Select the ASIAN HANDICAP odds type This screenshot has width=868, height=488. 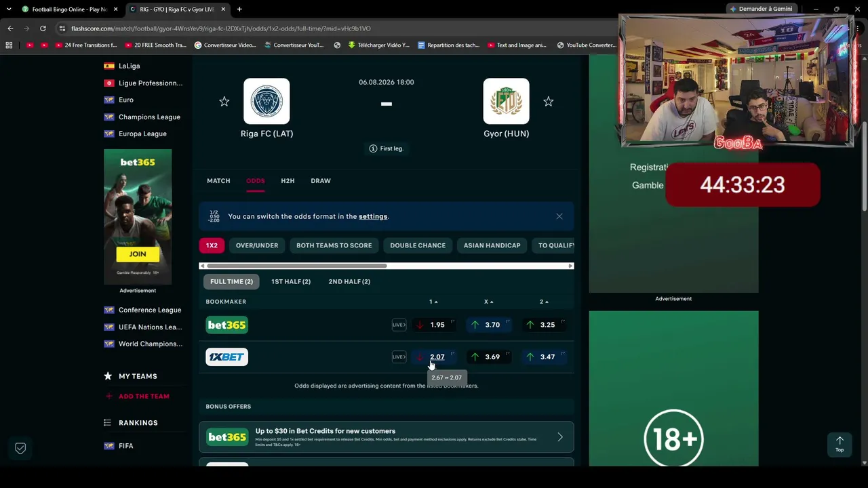click(x=492, y=245)
